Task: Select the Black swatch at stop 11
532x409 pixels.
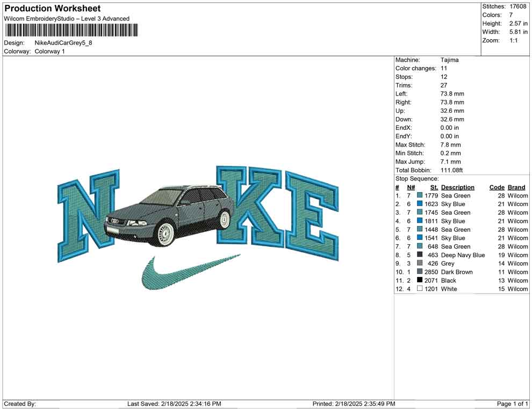Action: coord(419,280)
